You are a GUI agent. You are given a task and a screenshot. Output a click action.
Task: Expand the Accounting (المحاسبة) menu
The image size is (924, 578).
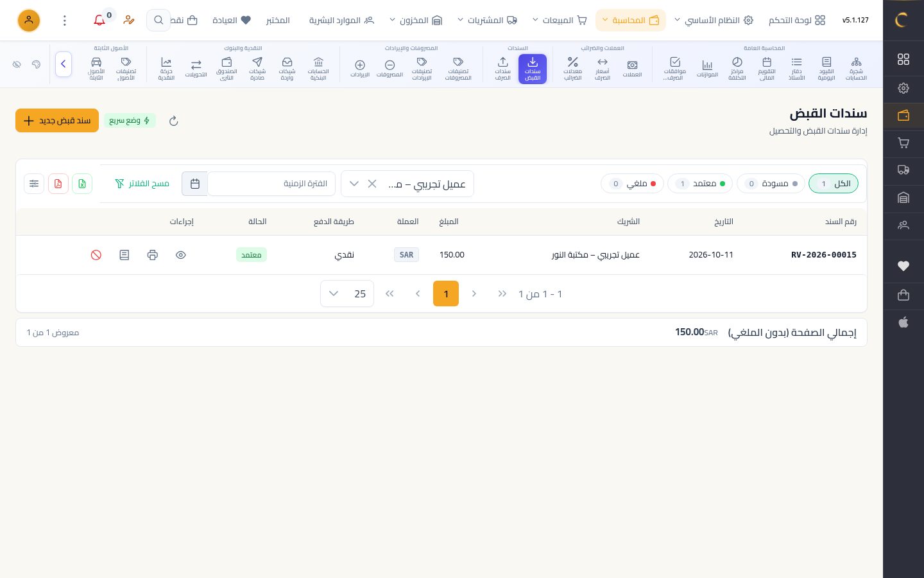coord(631,21)
